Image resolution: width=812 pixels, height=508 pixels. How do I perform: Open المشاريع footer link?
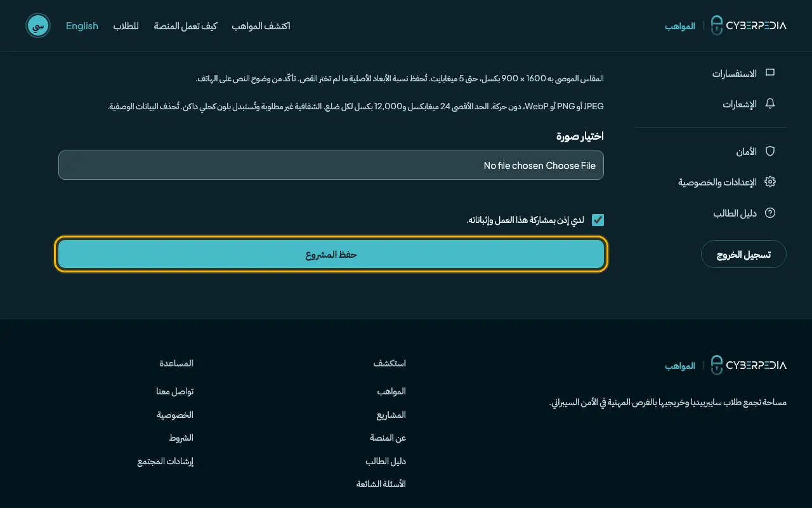[x=391, y=415]
